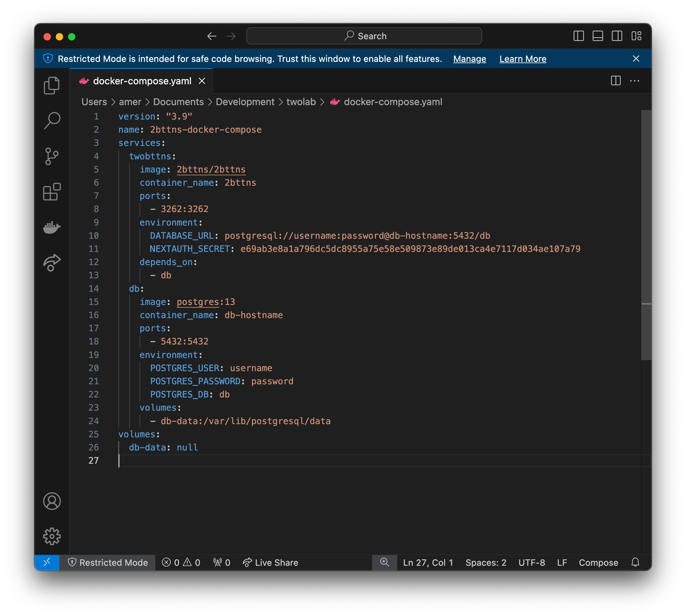This screenshot has width=686, height=616.
Task: Click the zoom magnifier status icon
Action: tap(384, 563)
